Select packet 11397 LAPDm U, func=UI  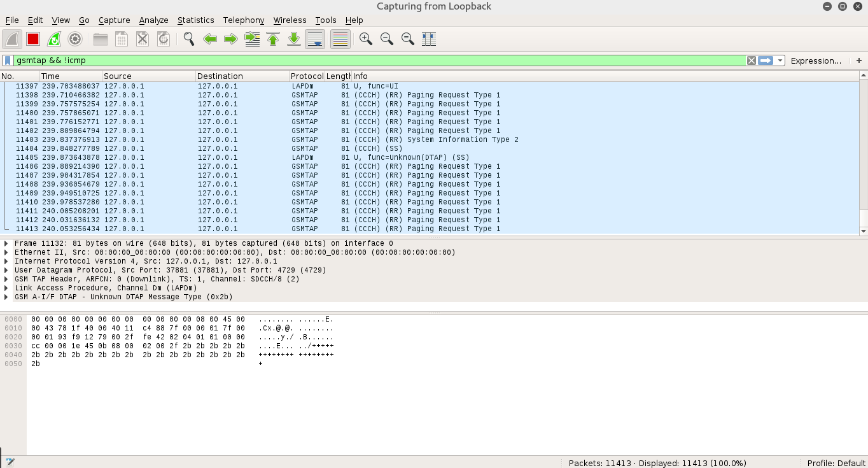[430, 86]
